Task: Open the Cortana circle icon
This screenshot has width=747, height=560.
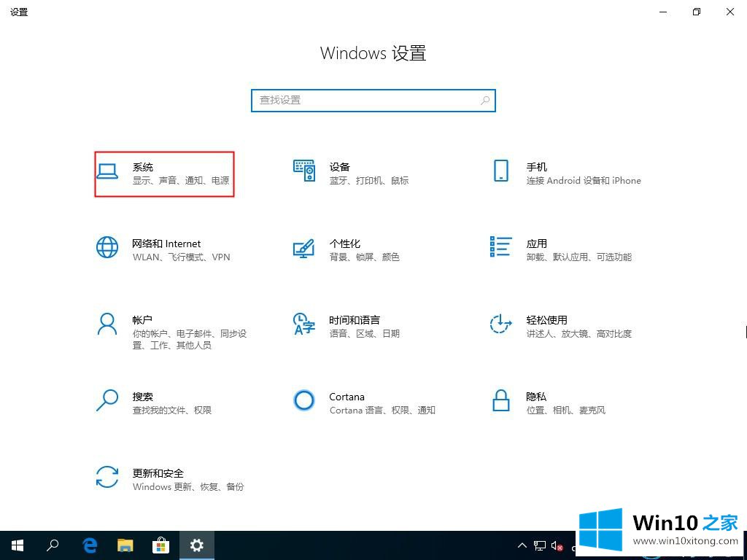Action: point(304,400)
